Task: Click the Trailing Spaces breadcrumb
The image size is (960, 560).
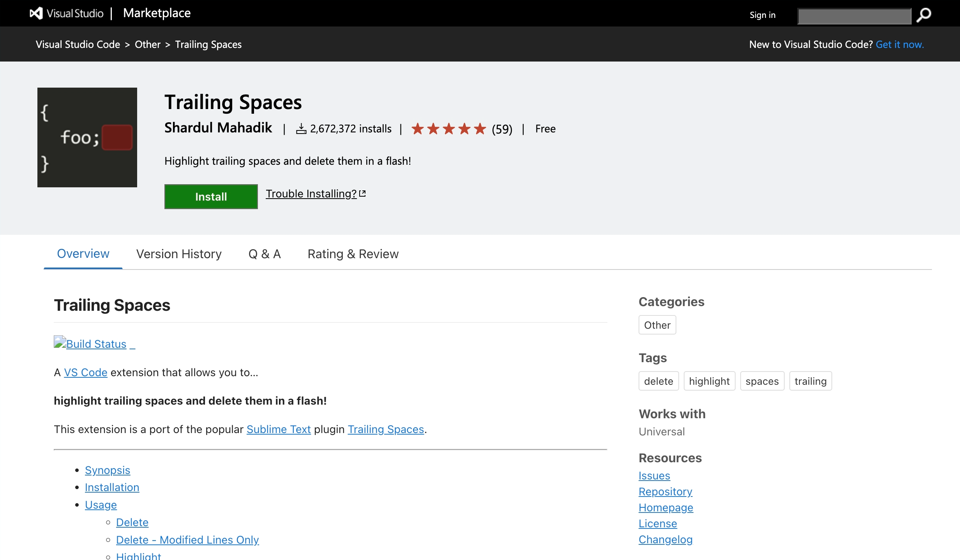Action: tap(208, 44)
